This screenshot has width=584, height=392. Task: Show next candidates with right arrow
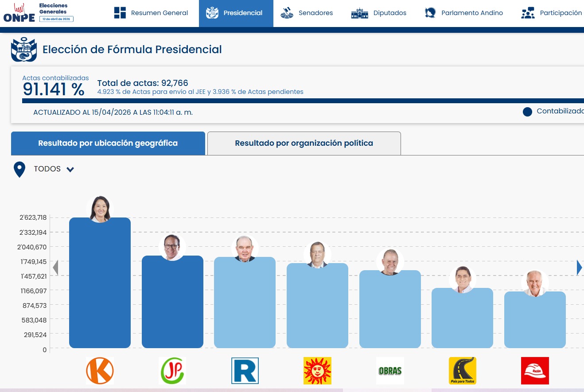pyautogui.click(x=579, y=268)
